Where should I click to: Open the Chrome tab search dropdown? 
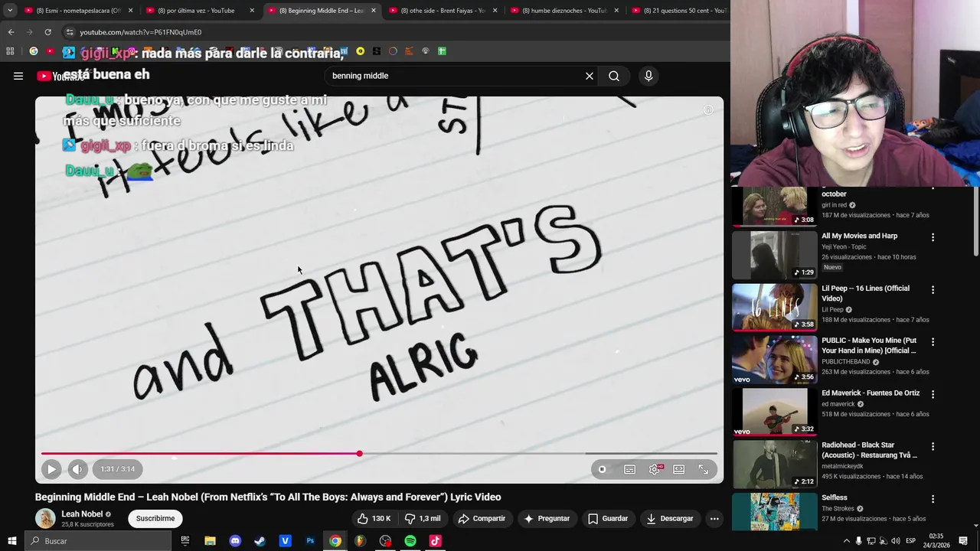pos(10,11)
